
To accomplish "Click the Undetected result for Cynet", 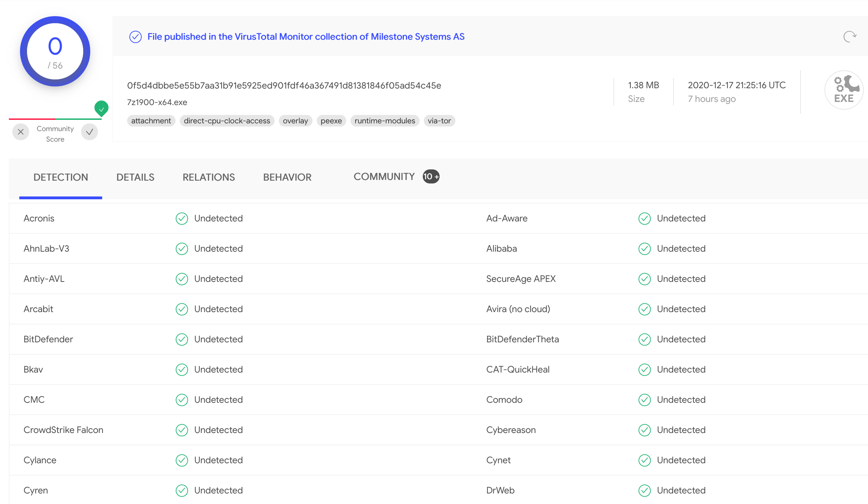I will click(x=681, y=460).
